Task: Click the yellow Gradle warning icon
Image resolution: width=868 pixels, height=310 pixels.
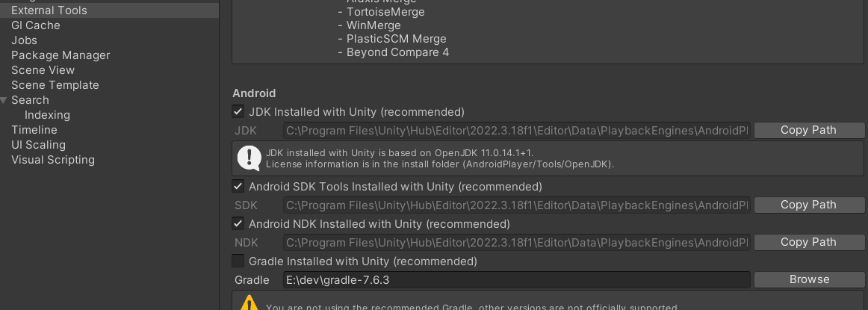Action: [249, 303]
